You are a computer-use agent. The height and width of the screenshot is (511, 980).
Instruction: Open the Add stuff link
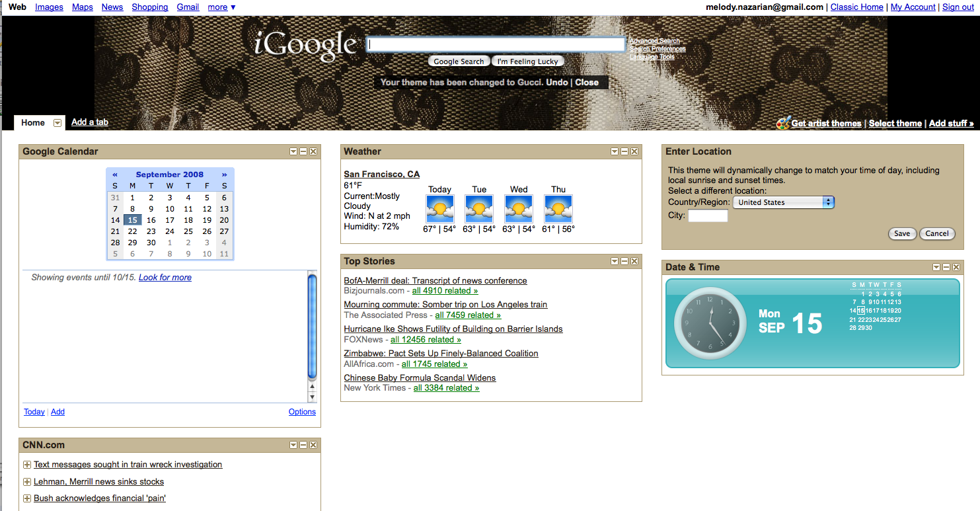tap(952, 124)
